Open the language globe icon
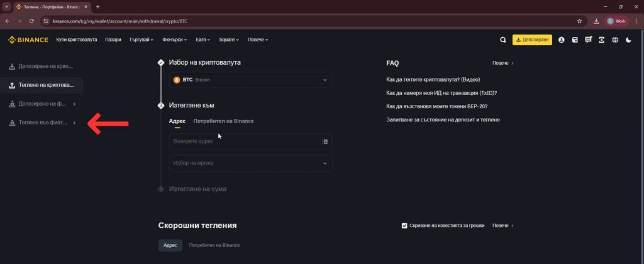The image size is (644, 264). click(615, 40)
